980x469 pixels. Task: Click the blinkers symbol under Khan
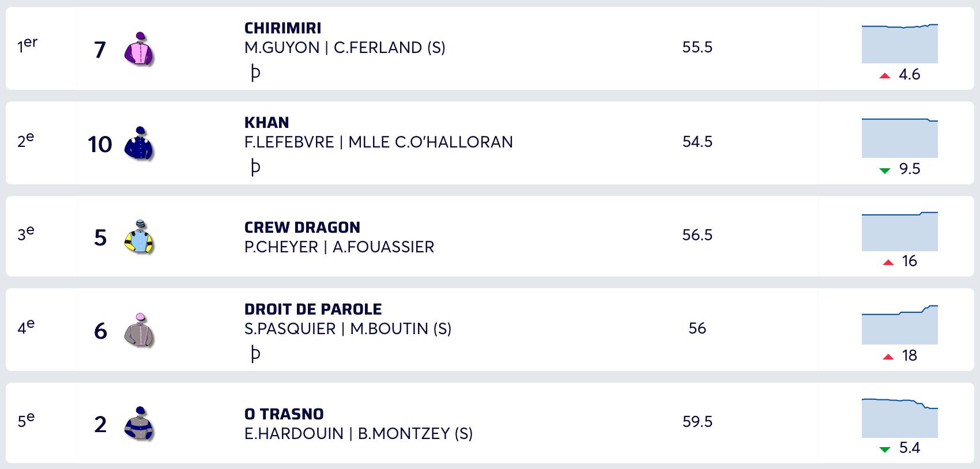coord(255,167)
